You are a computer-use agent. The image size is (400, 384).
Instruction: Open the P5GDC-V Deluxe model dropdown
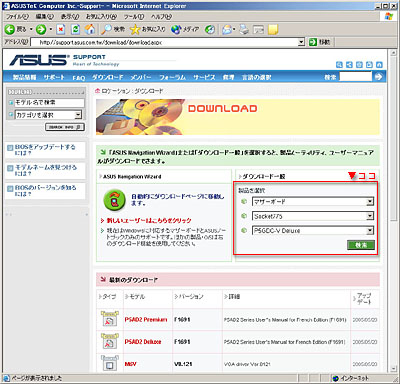pyautogui.click(x=313, y=230)
